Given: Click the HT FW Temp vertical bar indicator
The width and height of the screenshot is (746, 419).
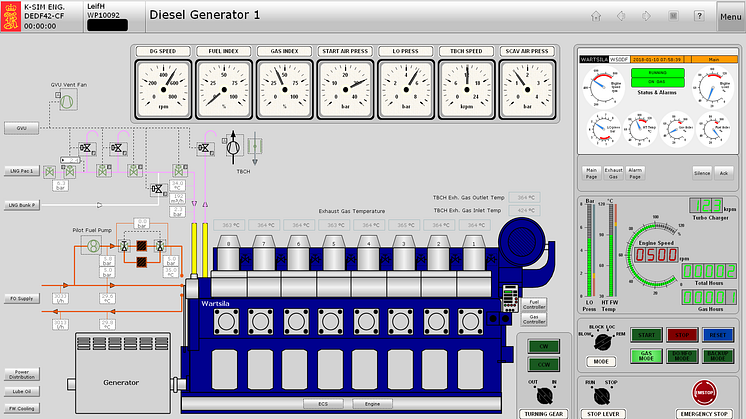Looking at the screenshot, I should coord(612,251).
